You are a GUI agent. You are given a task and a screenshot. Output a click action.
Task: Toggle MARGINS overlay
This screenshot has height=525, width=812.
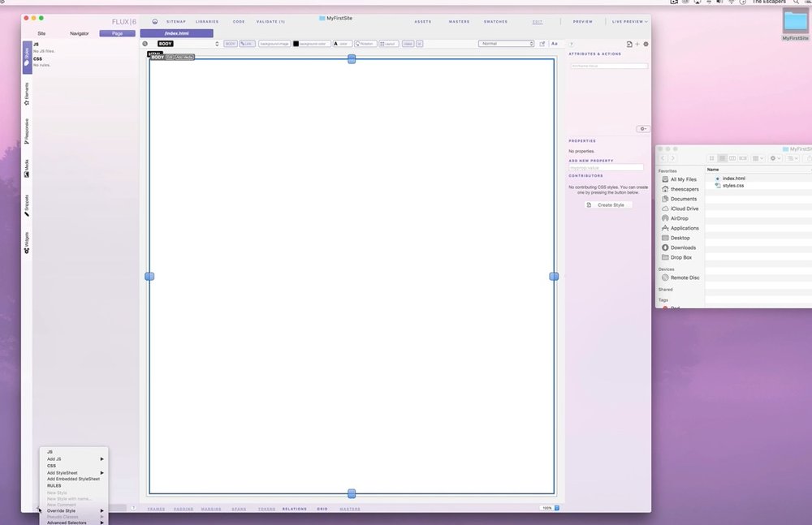pos(211,509)
